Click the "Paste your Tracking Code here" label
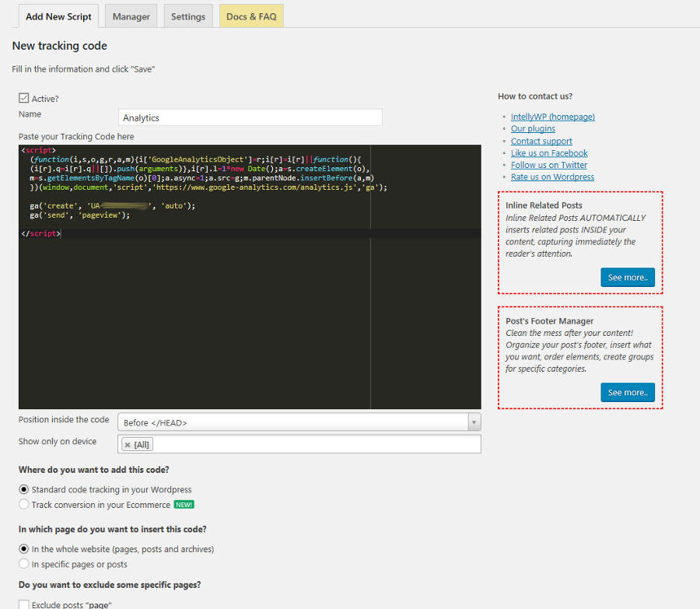This screenshot has width=700, height=609. pos(76,136)
